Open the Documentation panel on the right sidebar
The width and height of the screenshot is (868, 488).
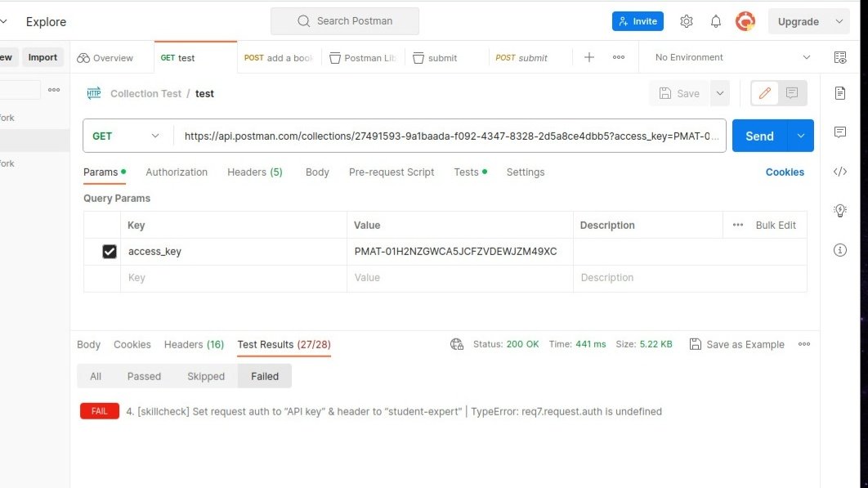click(839, 92)
